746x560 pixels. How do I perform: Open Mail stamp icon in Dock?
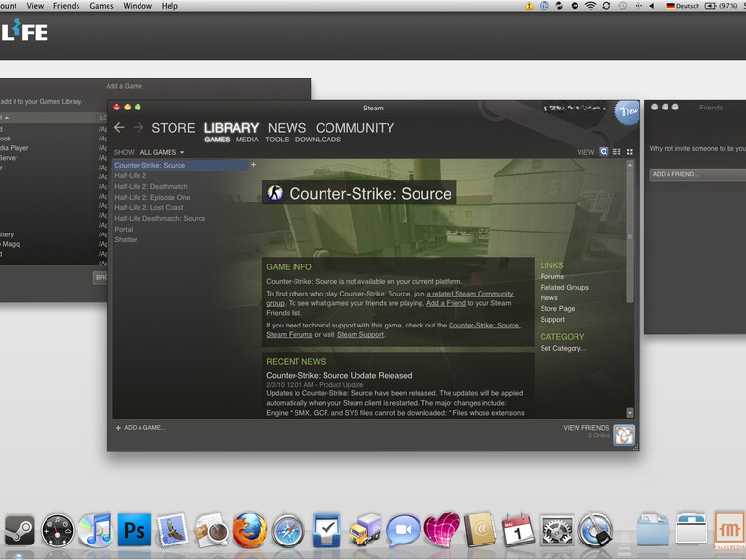pos(172,530)
